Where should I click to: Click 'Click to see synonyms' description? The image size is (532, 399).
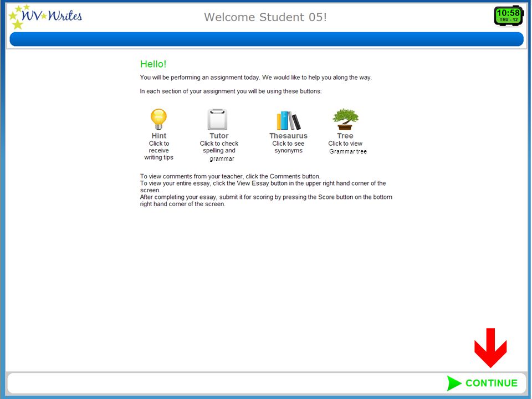288,147
